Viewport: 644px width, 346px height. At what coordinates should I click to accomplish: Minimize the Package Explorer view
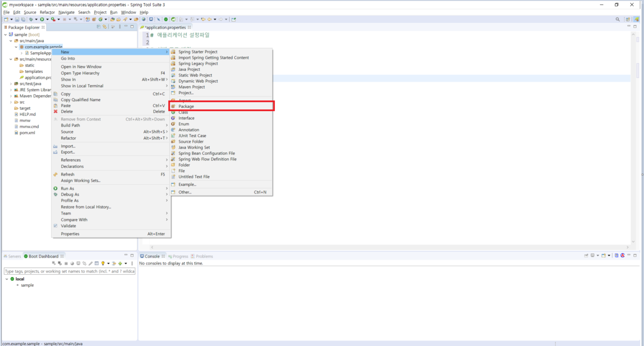pos(126,26)
